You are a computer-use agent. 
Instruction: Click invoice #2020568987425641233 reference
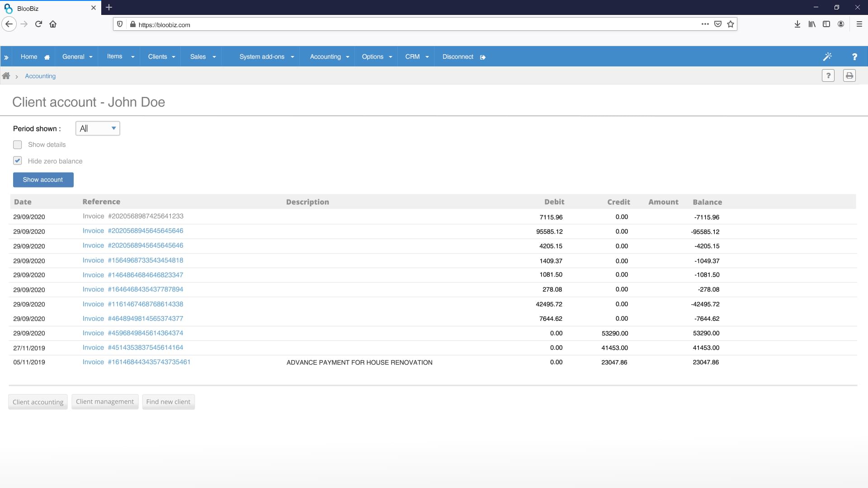click(133, 216)
